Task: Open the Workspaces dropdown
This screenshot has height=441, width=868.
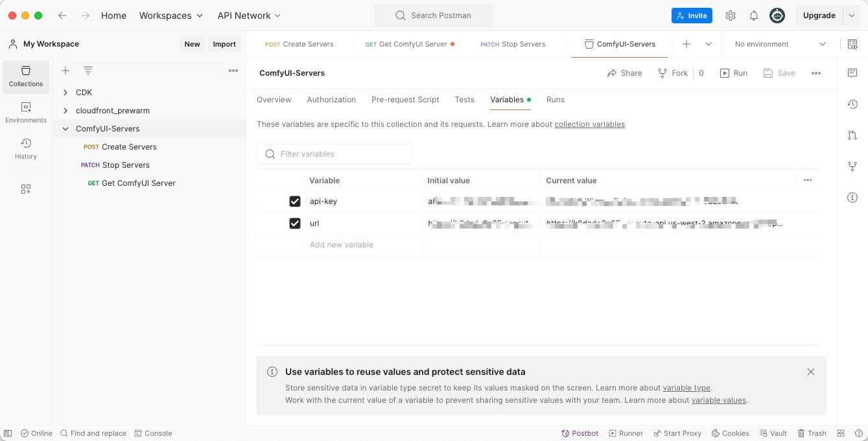Action: pyautogui.click(x=171, y=16)
